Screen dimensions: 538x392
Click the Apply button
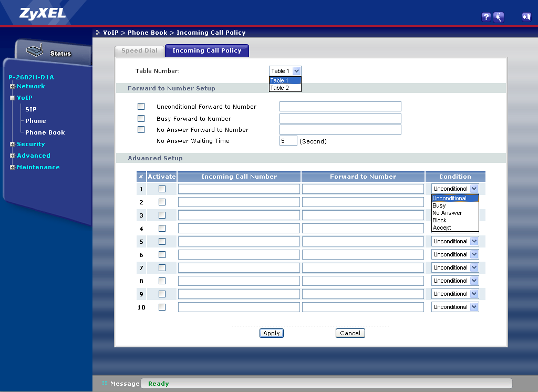(x=272, y=333)
